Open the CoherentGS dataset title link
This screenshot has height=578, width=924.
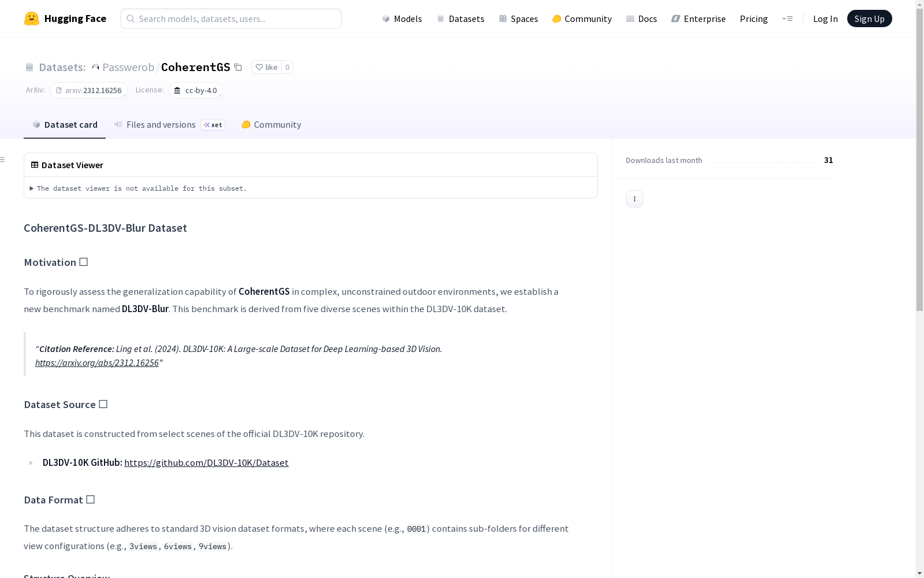tap(196, 67)
